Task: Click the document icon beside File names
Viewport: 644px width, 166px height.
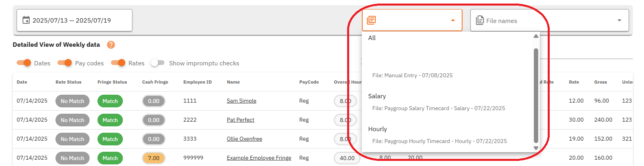Action: (x=480, y=20)
